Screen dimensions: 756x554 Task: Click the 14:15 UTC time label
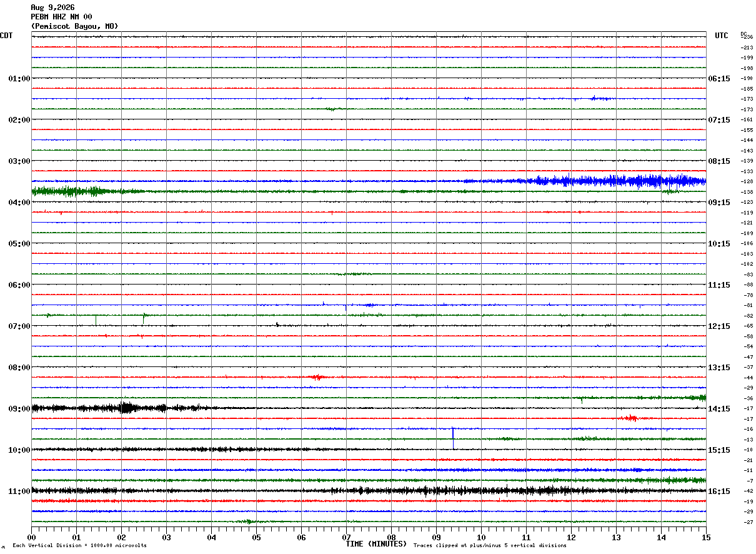coord(719,408)
